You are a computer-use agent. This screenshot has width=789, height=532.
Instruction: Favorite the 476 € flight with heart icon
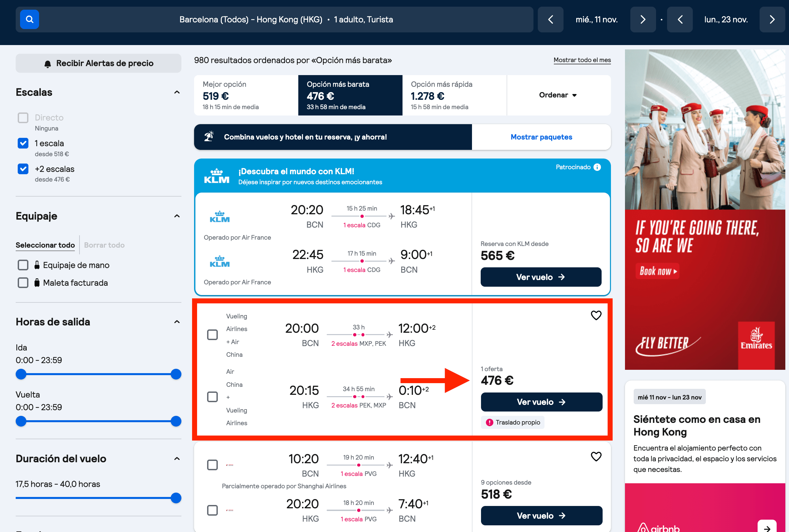pyautogui.click(x=596, y=315)
